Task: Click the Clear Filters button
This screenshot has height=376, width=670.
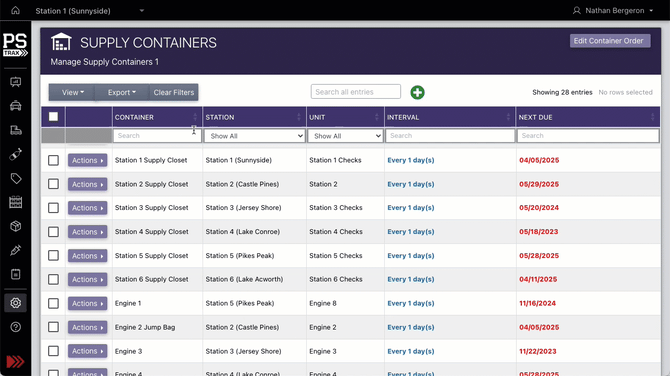Action: [x=173, y=92]
